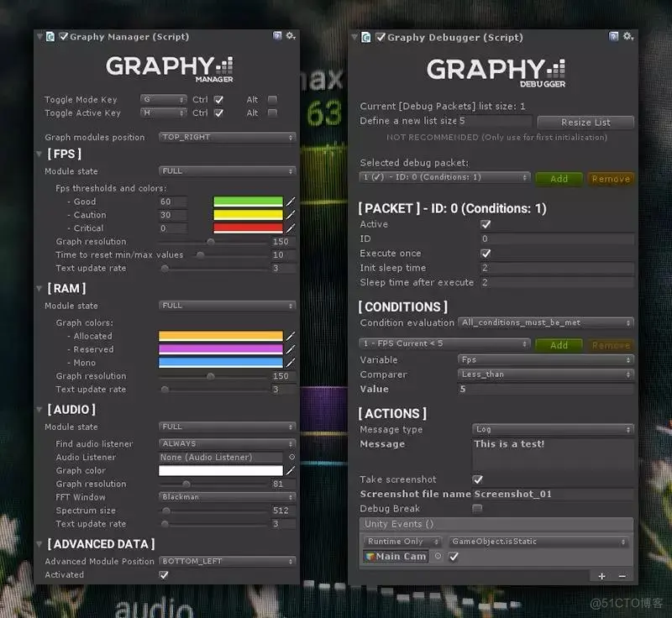Disable the Graphy Debugger script component
This screenshot has width=672, height=618.
(x=381, y=37)
